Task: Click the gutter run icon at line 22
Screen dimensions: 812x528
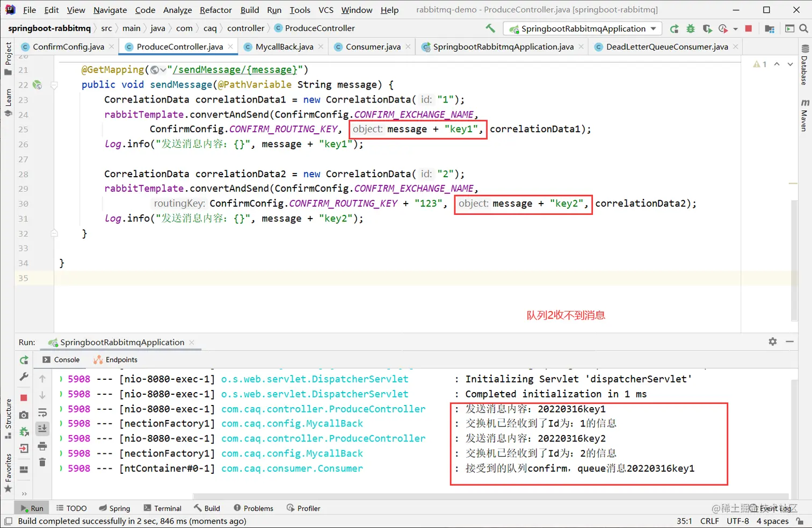Action: pos(37,84)
